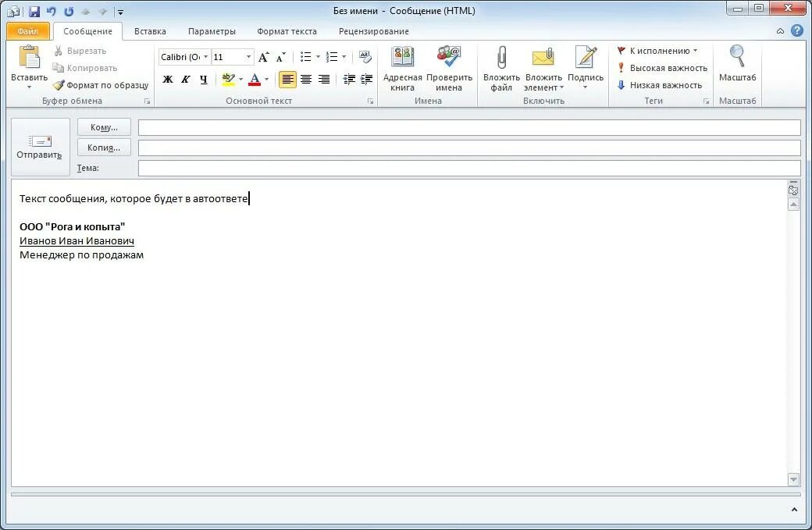This screenshot has width=812, height=530.
Task: Decrease font size with shrink font icon
Action: click(x=280, y=57)
